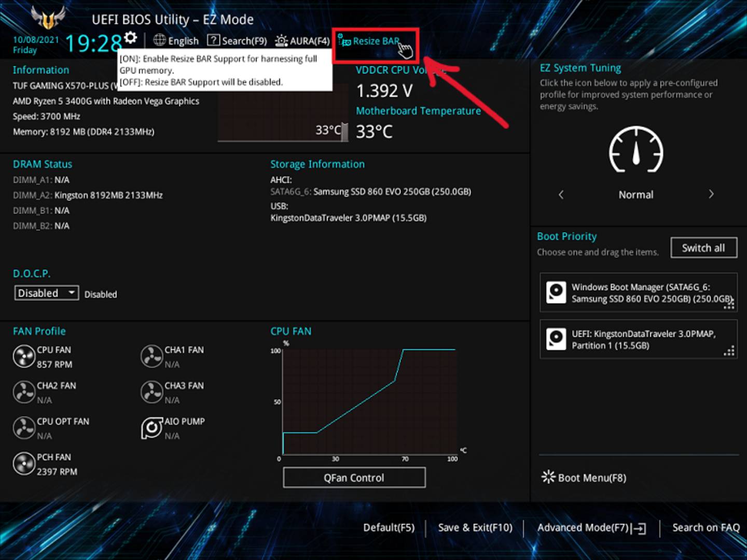Click PCH FAN 2397 RPM reading

(x=57, y=472)
